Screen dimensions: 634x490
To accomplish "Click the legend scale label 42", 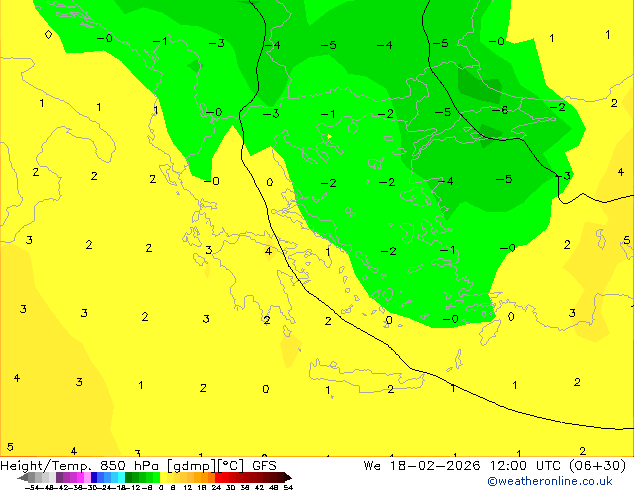I will coord(259,488).
